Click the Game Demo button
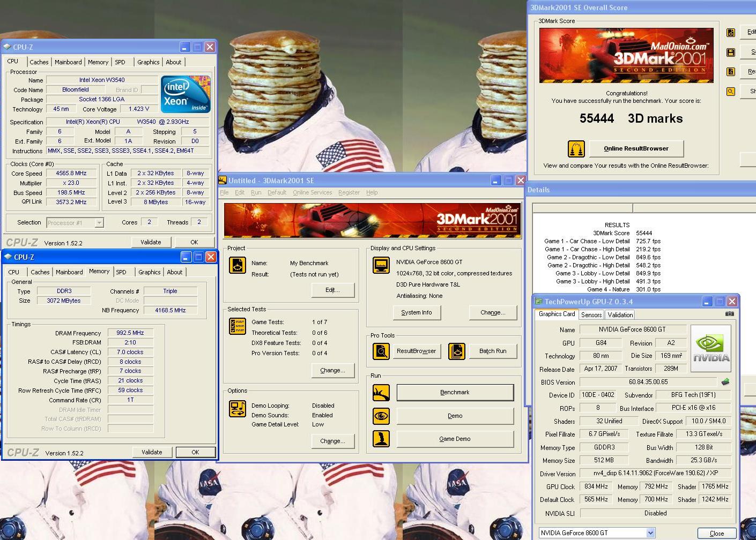 (455, 439)
